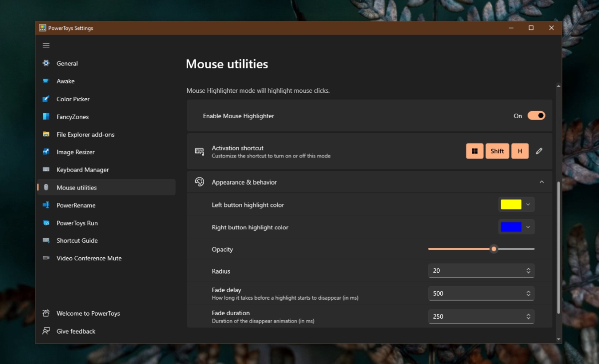Click the palette icon beside Appearance & behavior
The image size is (599, 364).
point(199,182)
